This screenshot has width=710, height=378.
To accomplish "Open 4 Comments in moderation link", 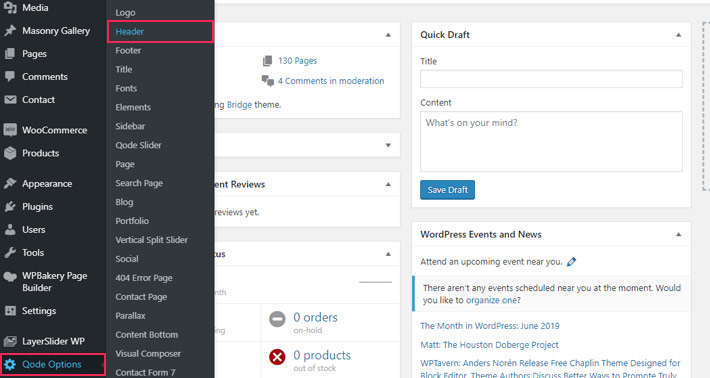I will coord(331,81).
